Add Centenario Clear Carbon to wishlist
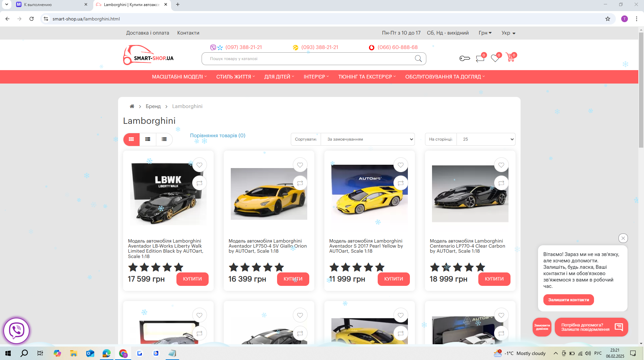Screen dimensions: 644x360 pos(501,165)
